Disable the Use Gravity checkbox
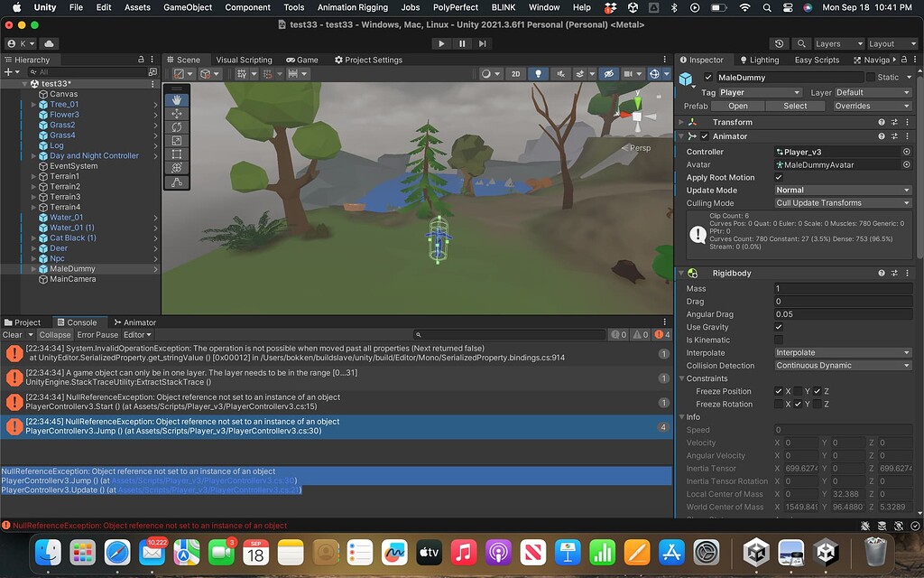 coord(780,327)
